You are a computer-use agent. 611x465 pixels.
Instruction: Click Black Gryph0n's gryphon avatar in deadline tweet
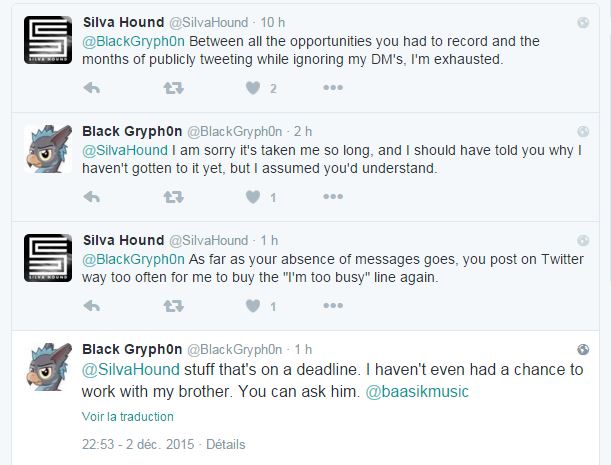pyautogui.click(x=46, y=368)
